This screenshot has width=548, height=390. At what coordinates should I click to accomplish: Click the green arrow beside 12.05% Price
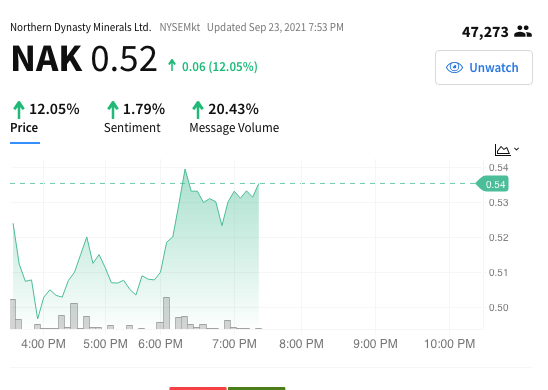(19, 110)
